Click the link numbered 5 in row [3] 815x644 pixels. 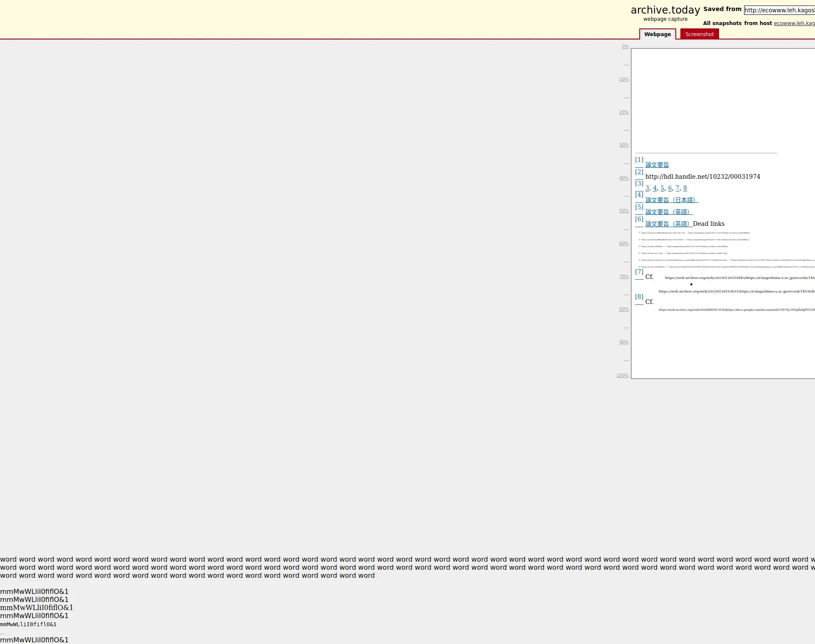[662, 188]
